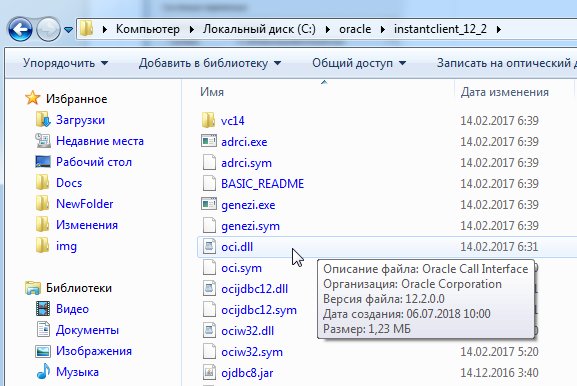Screen dimensions: 577x386
Task: Click the Музыка note icon
Action: [43, 371]
